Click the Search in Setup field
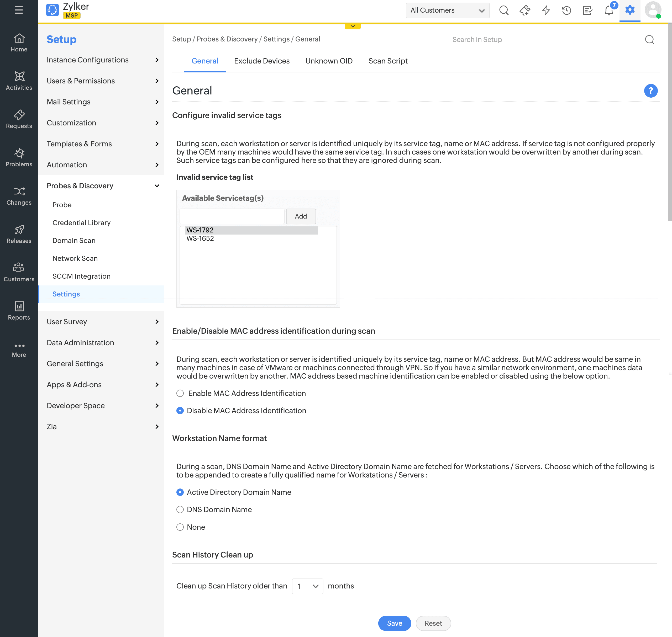This screenshot has width=672, height=637. (544, 40)
